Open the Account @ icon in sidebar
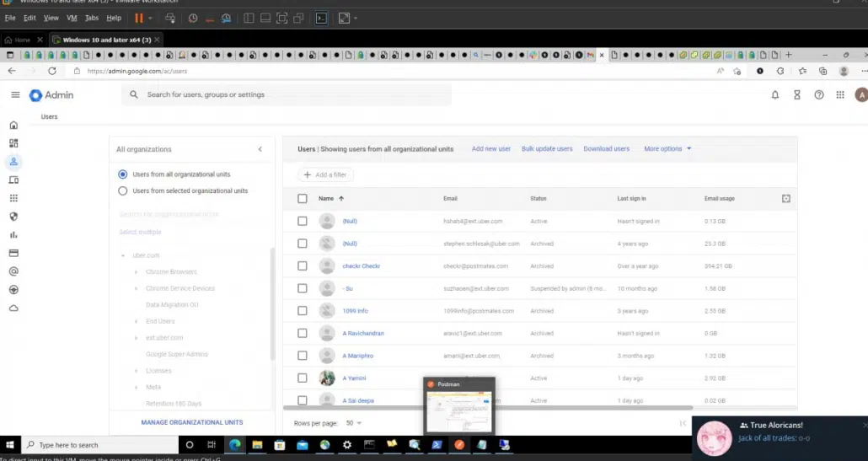The height and width of the screenshot is (461, 868). tap(13, 271)
